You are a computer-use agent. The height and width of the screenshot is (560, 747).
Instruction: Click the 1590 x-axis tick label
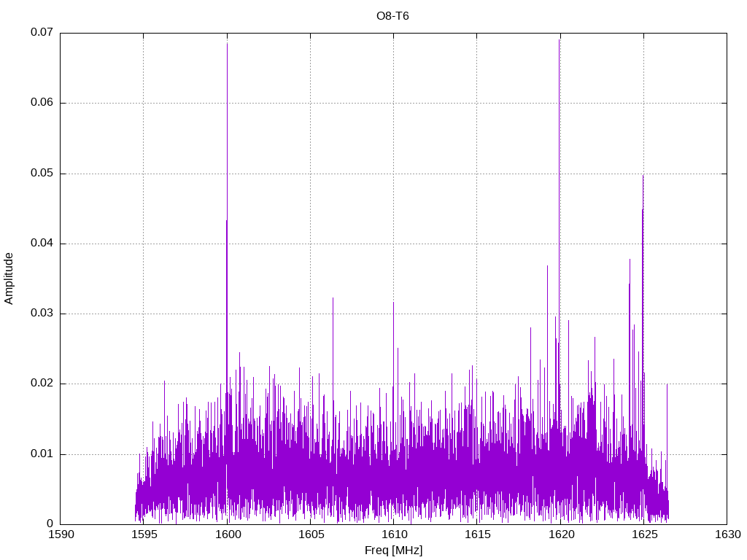coord(61,534)
